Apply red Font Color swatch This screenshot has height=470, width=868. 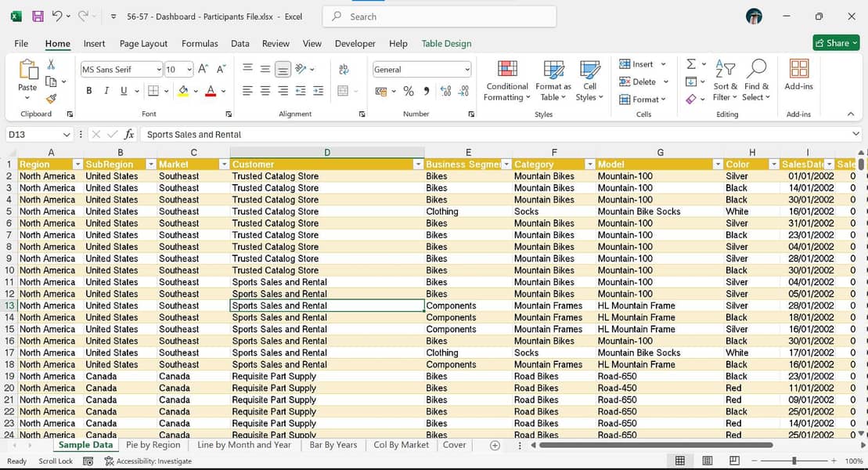coord(211,91)
